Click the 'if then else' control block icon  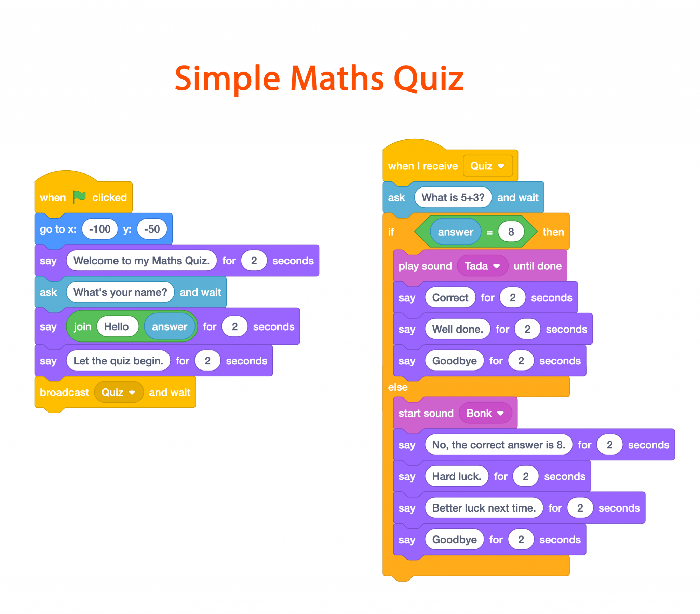(393, 232)
